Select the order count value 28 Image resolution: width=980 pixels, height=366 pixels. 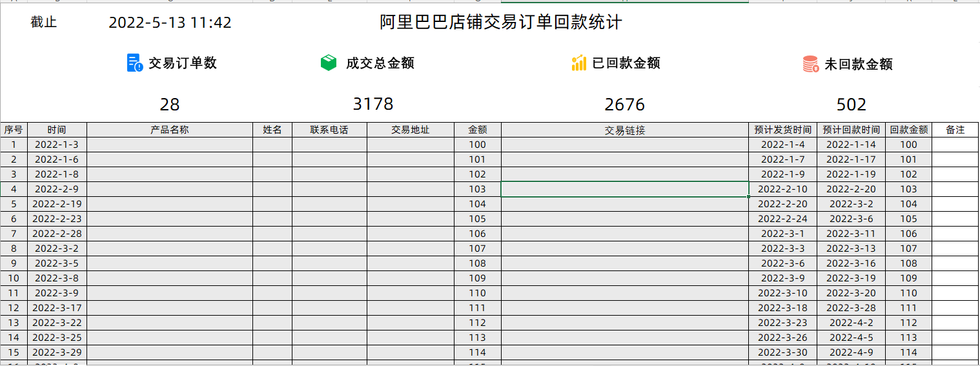pyautogui.click(x=170, y=105)
